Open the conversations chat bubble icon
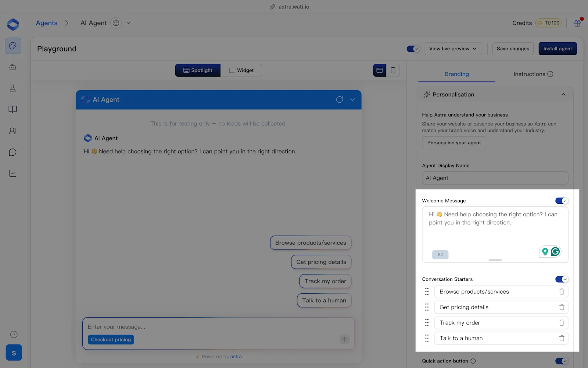Viewport: 588px width, 368px height. click(x=12, y=152)
